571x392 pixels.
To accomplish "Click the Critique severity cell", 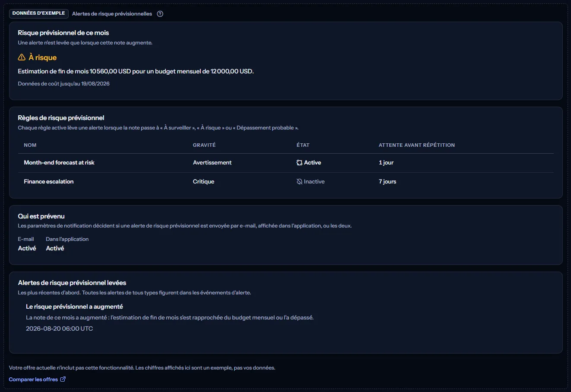I will click(x=204, y=182).
